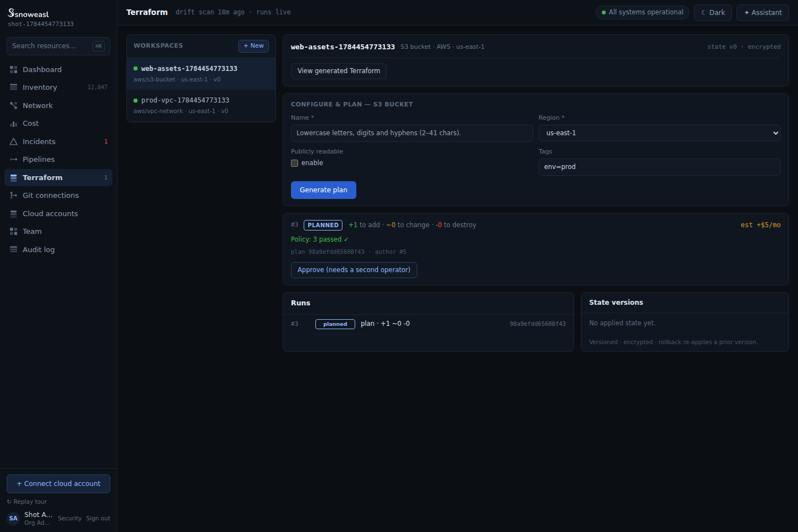Click the Network nodes icon
Image resolution: width=798 pixels, height=532 pixels.
click(x=13, y=105)
